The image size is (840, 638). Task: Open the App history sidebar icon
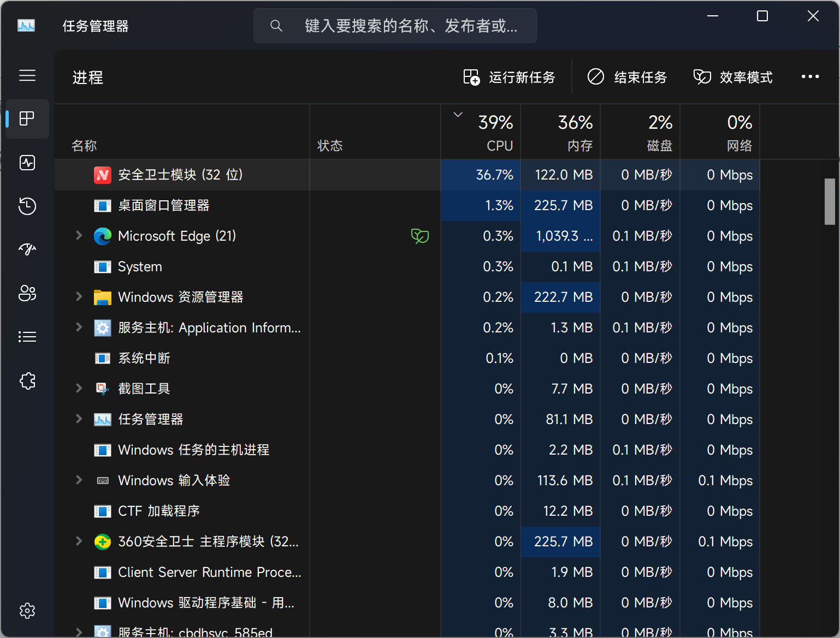click(x=27, y=206)
